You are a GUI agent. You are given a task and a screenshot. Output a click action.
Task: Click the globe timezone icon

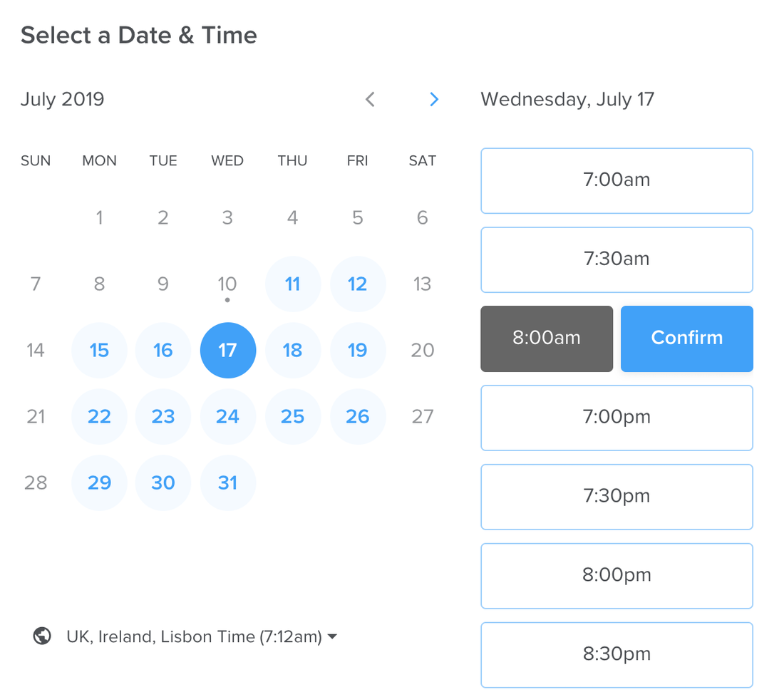click(42, 636)
